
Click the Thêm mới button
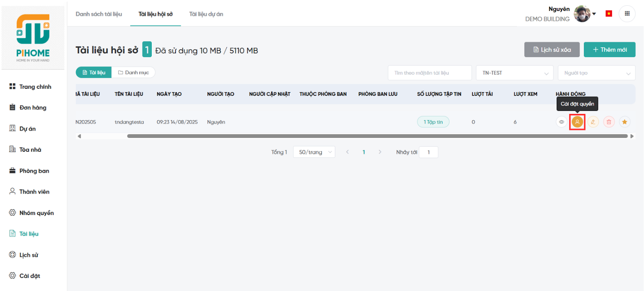tap(609, 50)
